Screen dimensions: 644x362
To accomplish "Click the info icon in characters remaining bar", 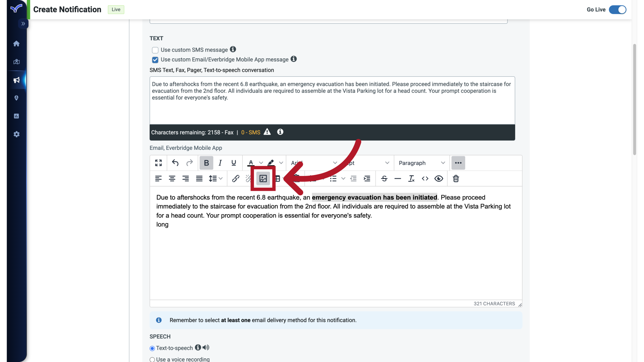I will point(280,132).
